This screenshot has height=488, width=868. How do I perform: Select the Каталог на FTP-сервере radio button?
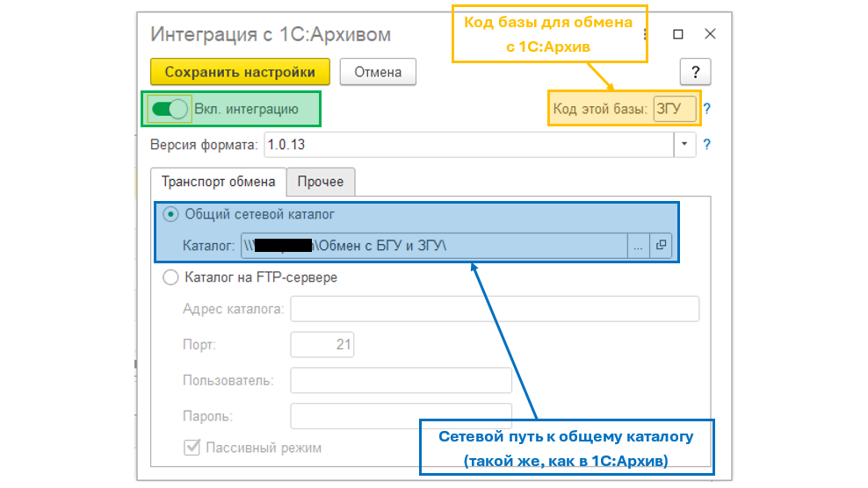pyautogui.click(x=170, y=277)
